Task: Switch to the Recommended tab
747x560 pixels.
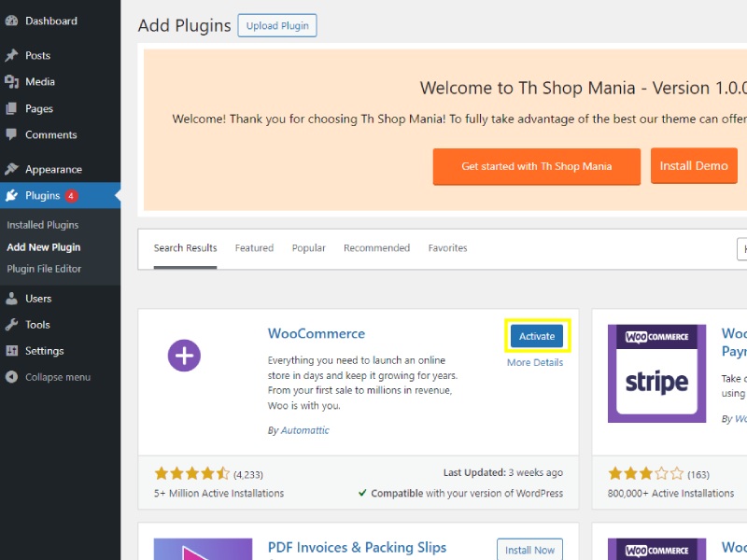Action: pos(377,248)
